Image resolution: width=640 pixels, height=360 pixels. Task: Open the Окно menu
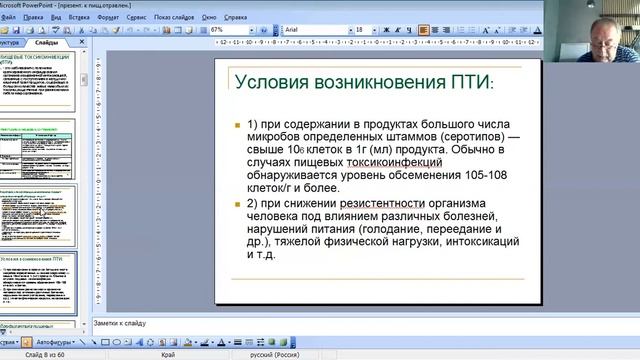pyautogui.click(x=209, y=18)
